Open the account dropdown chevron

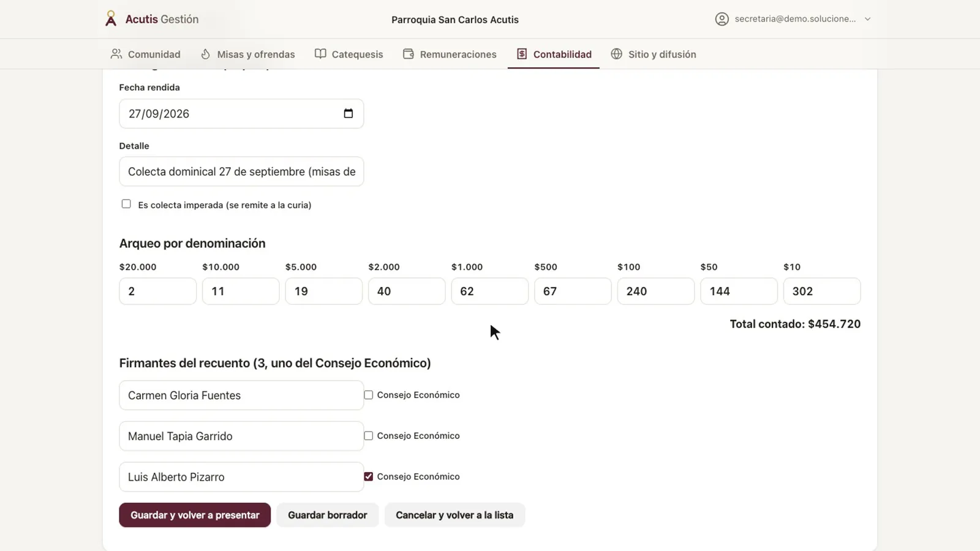tap(867, 19)
